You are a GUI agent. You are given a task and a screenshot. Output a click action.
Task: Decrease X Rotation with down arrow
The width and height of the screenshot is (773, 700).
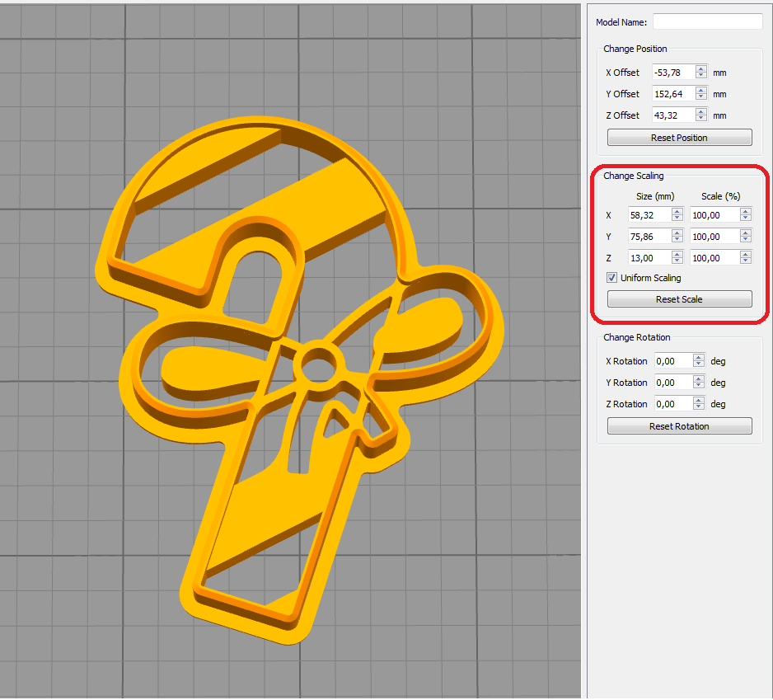tap(699, 364)
